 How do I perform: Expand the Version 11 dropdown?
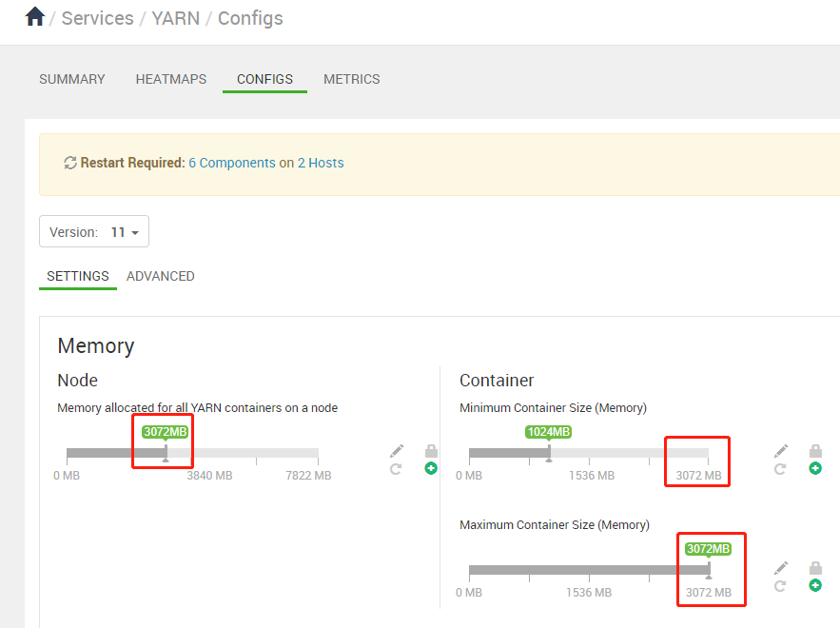pos(94,231)
